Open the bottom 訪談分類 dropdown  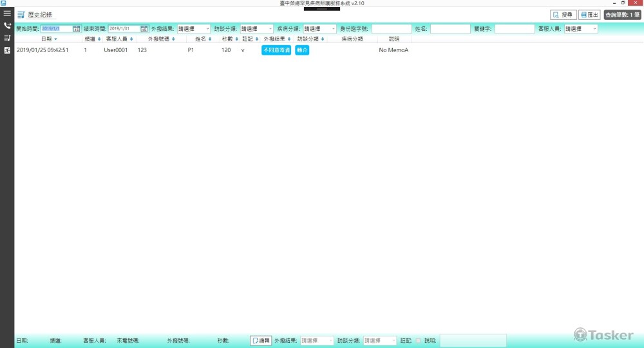[379, 341]
